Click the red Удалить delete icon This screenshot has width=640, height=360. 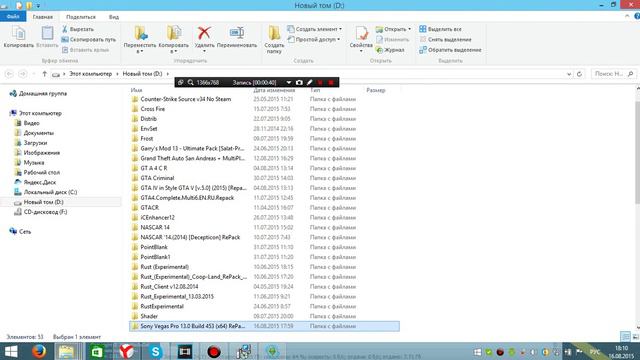204,33
